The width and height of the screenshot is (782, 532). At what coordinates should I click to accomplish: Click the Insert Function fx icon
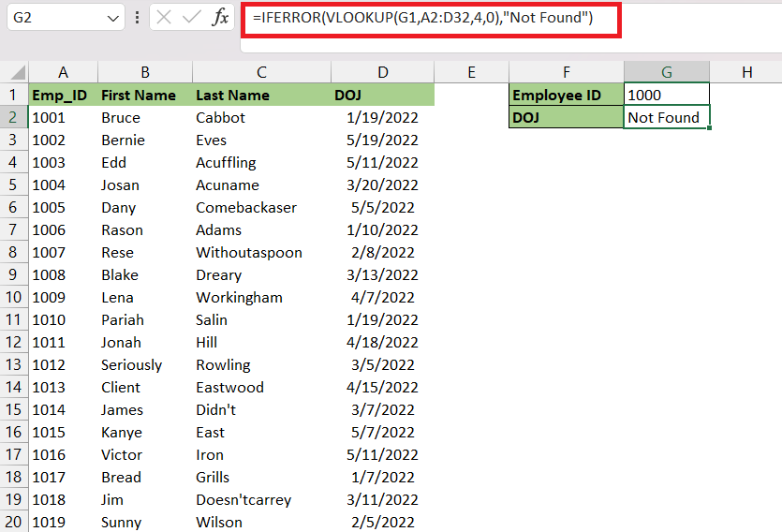(x=220, y=18)
